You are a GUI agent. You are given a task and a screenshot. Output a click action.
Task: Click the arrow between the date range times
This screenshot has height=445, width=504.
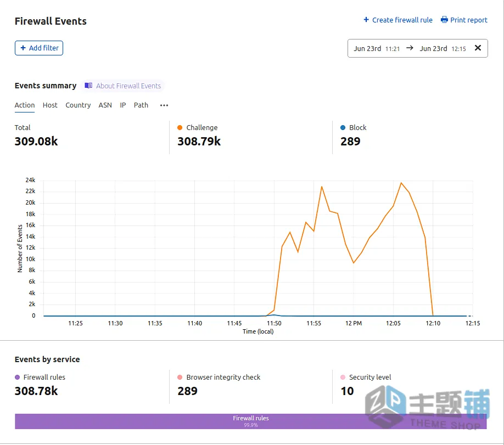point(410,48)
